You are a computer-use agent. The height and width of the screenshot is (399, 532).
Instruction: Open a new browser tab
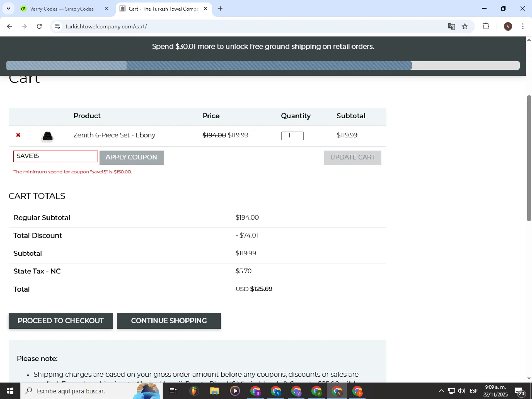tap(220, 9)
